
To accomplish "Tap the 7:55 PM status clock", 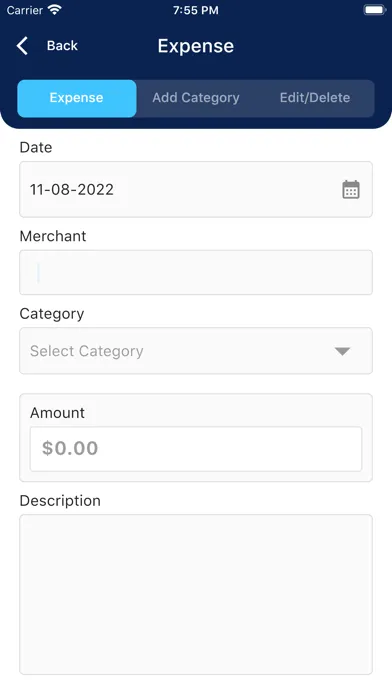I will click(196, 10).
